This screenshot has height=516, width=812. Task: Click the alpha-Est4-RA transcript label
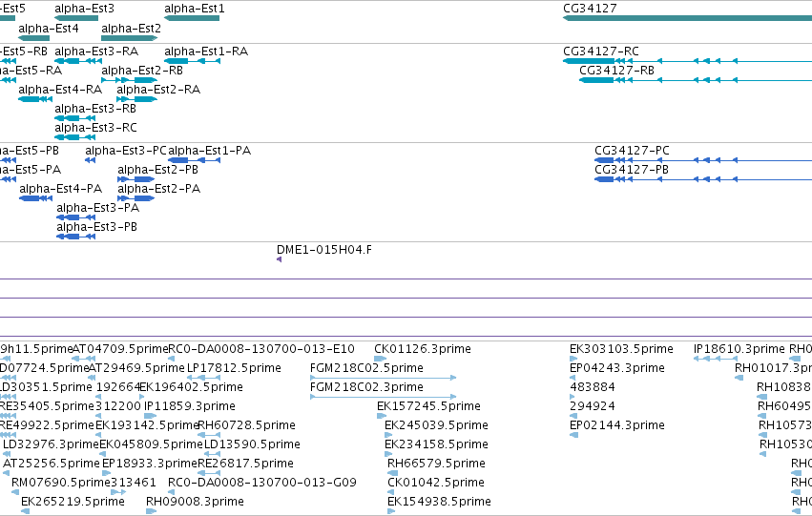coord(60,90)
